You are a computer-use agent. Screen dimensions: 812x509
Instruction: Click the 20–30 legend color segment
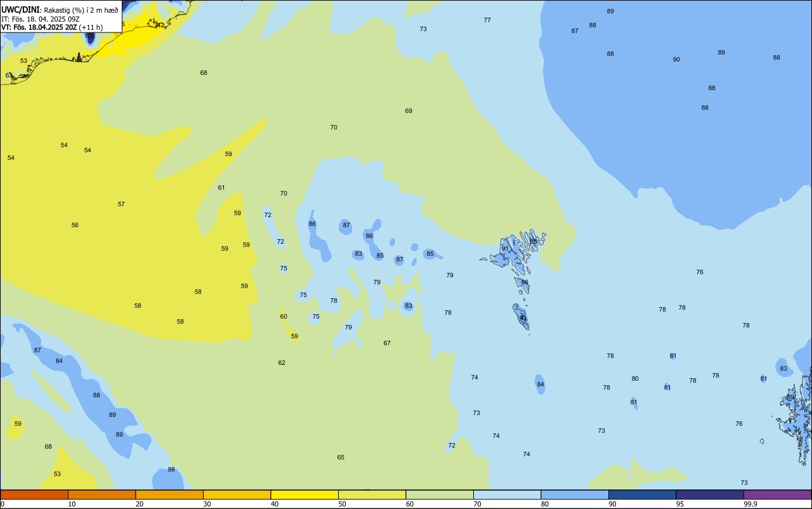[x=169, y=494]
